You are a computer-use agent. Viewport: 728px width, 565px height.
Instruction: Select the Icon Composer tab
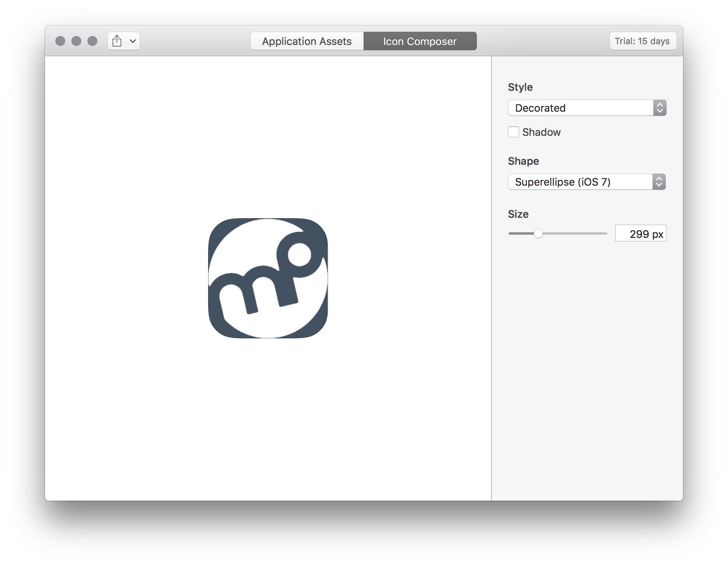click(x=420, y=41)
